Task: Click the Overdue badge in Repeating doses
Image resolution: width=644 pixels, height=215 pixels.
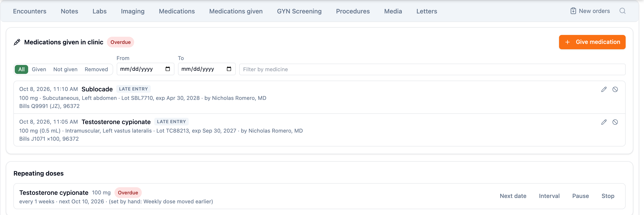Action: 128,193
